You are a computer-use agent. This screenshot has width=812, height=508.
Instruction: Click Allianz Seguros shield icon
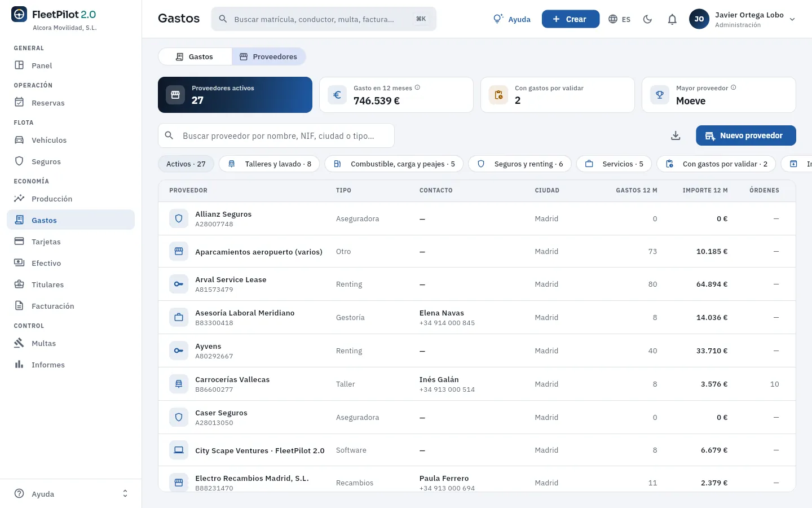(179, 218)
